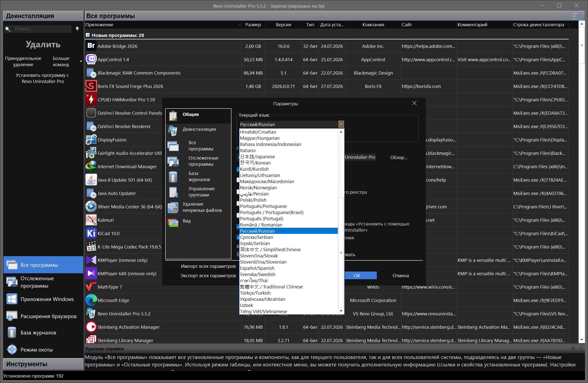The width and height of the screenshot is (588, 383).
Task: Select the DaVinci Resolve Control Panels icon
Action: (x=91, y=113)
